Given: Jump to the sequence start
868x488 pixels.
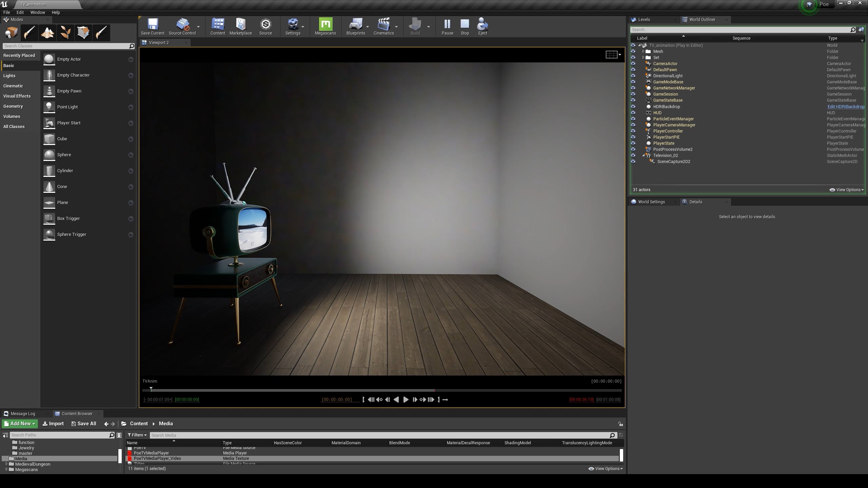Looking at the screenshot, I should tap(371, 400).
